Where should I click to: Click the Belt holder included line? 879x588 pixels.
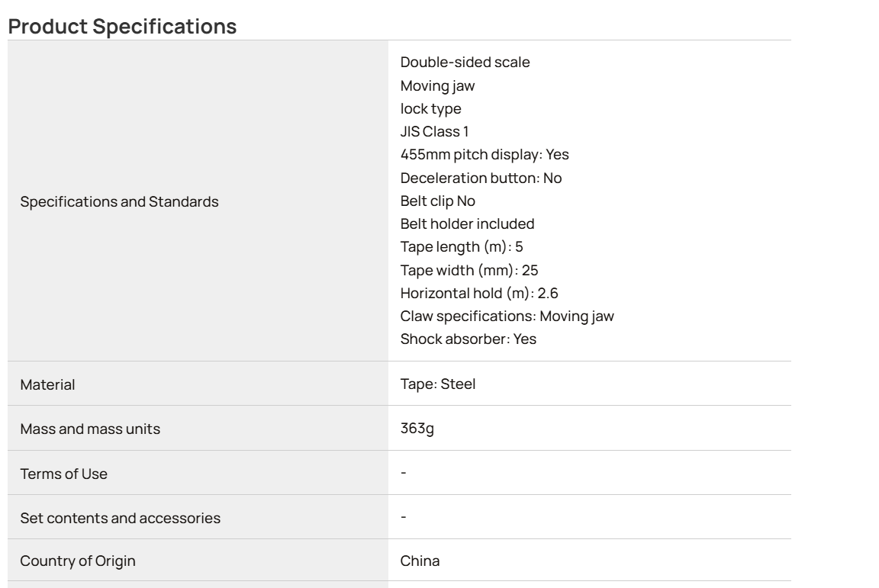[x=467, y=224]
